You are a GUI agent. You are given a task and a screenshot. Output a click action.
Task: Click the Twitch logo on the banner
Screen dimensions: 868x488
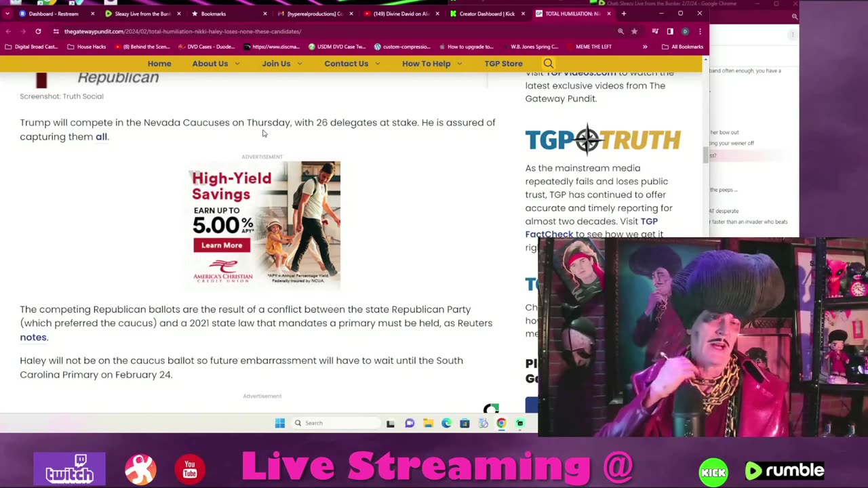[70, 469]
